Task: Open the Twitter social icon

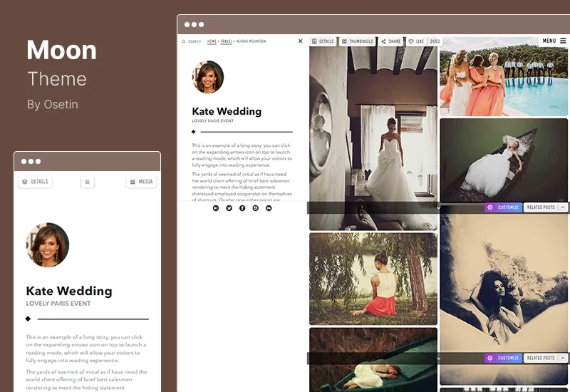Action: coord(229,208)
